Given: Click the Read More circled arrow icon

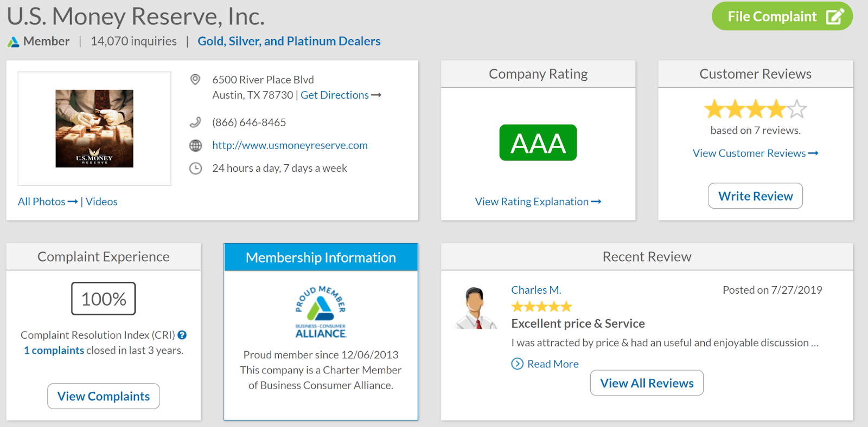Looking at the screenshot, I should point(518,364).
